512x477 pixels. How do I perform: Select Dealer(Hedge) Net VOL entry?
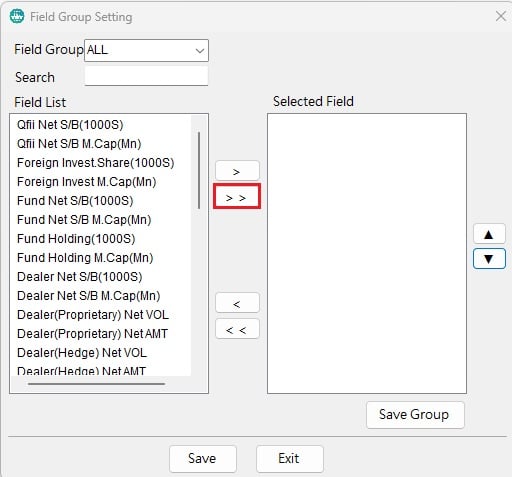pos(82,353)
